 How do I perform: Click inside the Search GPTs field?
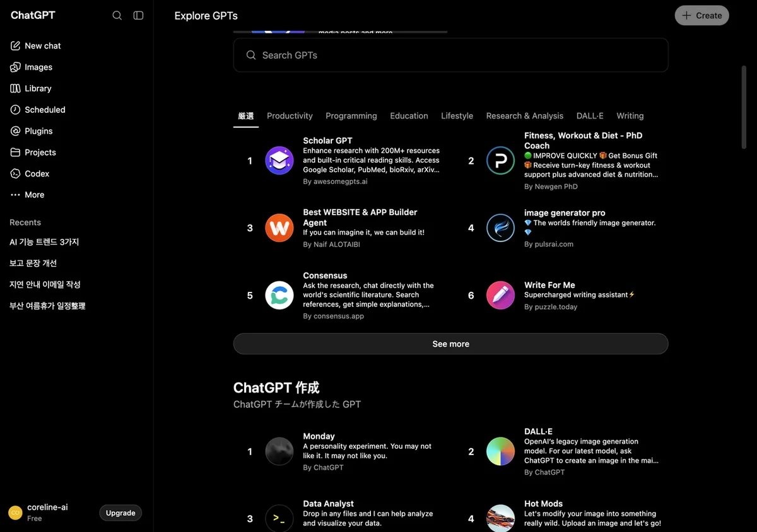tap(450, 55)
